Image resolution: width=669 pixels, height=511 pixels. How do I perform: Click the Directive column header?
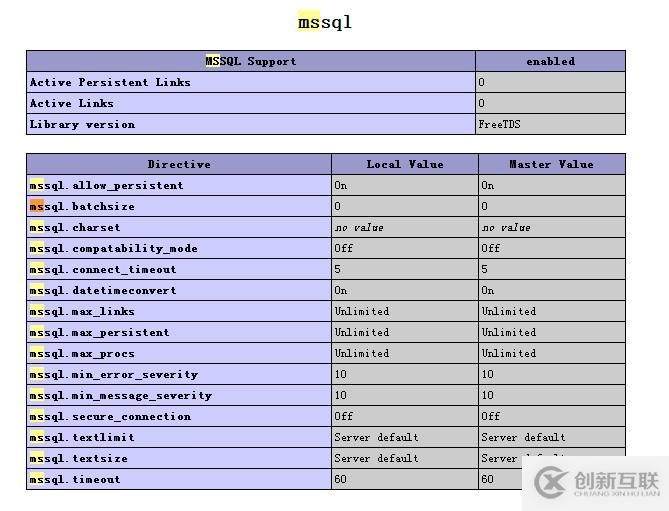coord(179,164)
